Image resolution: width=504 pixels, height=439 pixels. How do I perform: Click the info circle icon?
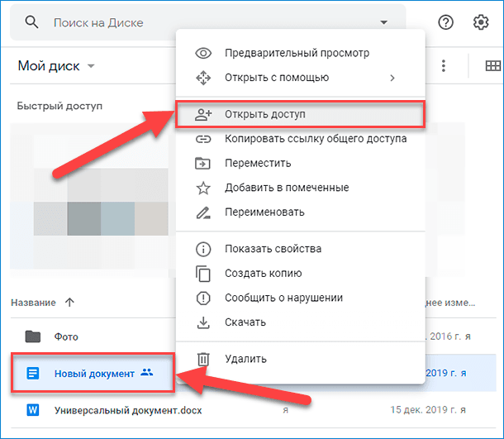point(203,249)
